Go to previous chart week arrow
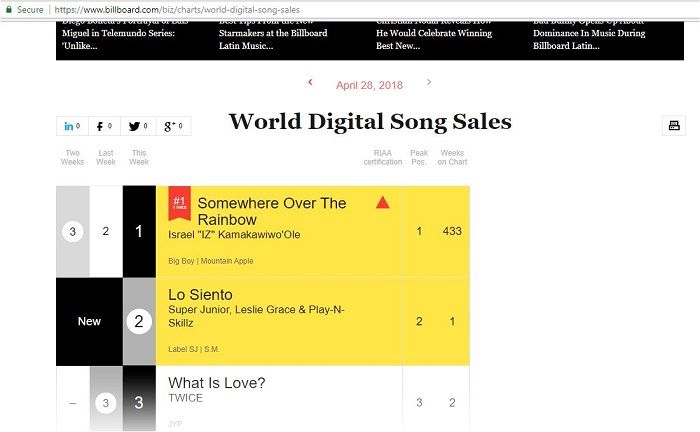The width and height of the screenshot is (700, 432). [310, 82]
